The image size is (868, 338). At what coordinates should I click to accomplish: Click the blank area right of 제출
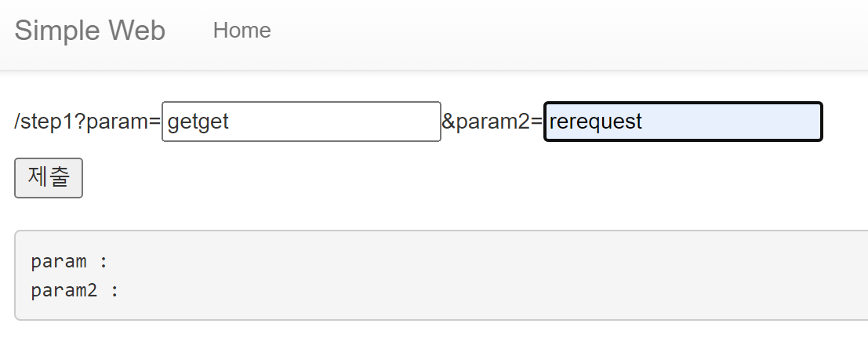(x=443, y=178)
